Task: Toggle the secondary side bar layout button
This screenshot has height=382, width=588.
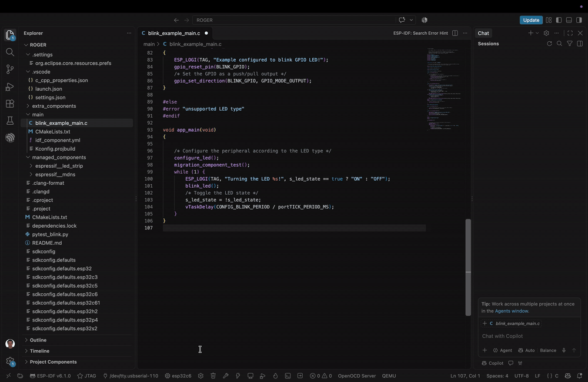Action: tap(579, 20)
